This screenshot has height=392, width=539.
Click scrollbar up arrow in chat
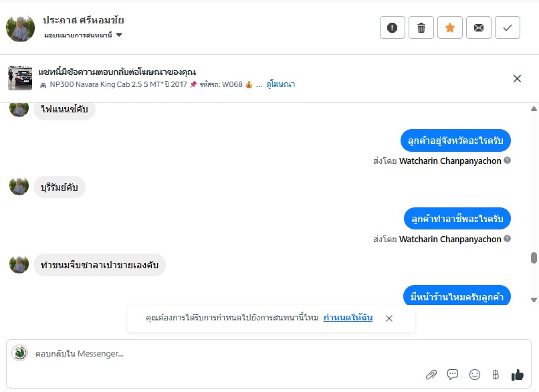click(x=534, y=109)
